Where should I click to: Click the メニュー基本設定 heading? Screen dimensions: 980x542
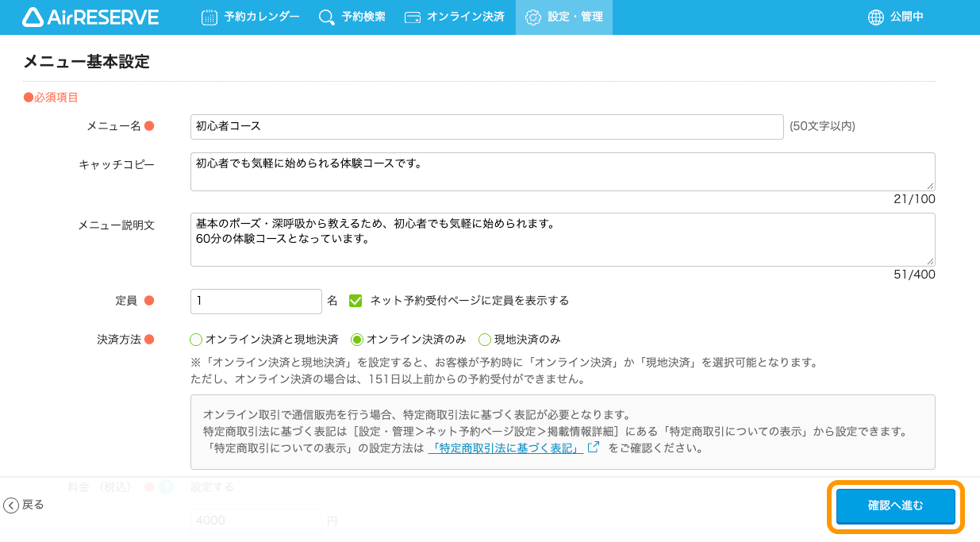(86, 62)
